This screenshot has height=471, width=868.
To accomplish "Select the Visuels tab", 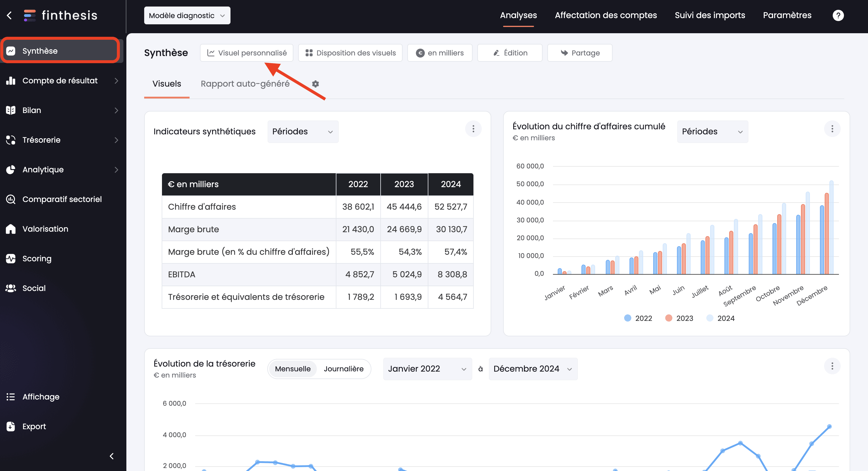I will 167,84.
